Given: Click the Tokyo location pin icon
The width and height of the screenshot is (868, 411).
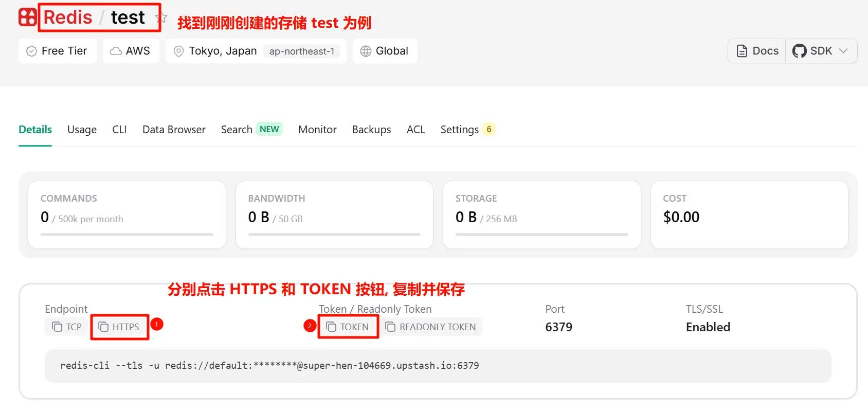Looking at the screenshot, I should [x=178, y=51].
